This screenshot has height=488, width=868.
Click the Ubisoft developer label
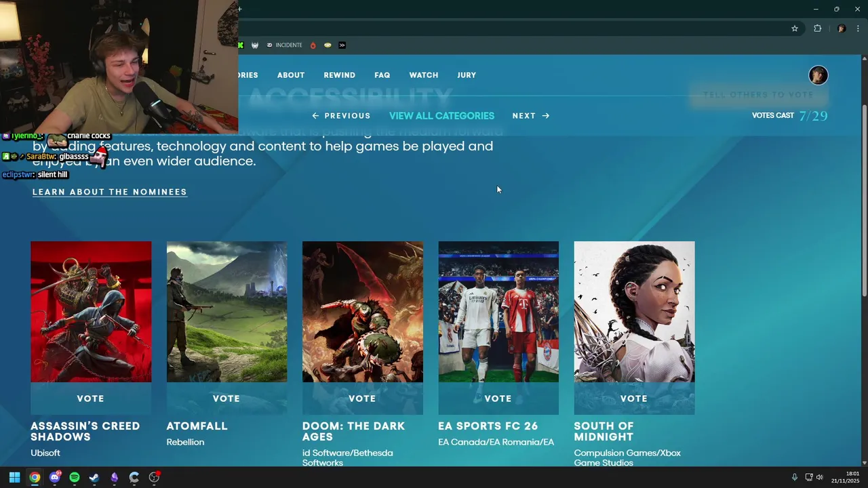(x=45, y=453)
